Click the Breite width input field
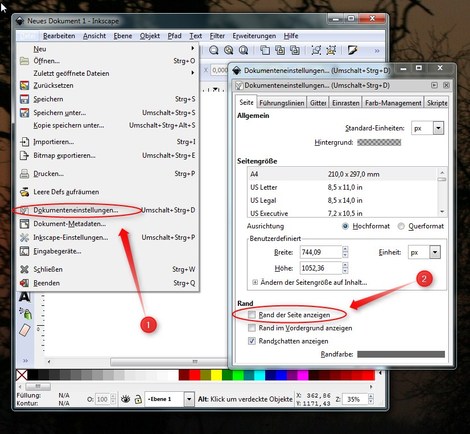Viewport: 470px width, 434px height. [321, 252]
